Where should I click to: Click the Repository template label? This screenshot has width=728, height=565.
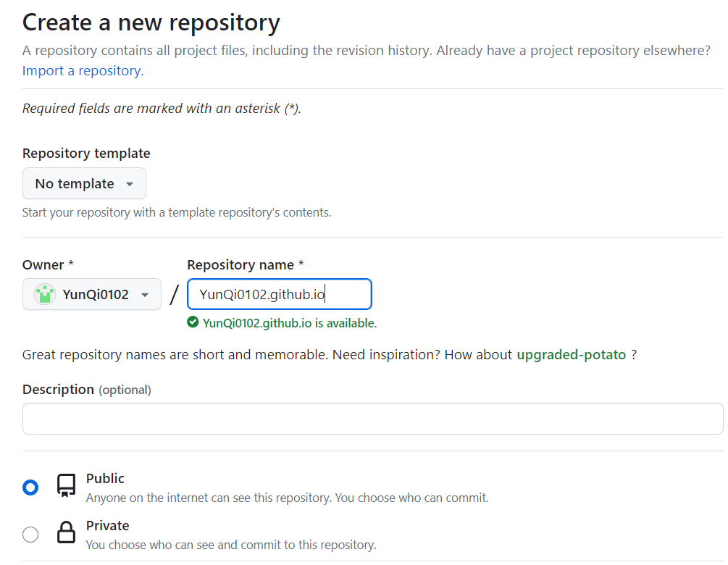tap(86, 154)
